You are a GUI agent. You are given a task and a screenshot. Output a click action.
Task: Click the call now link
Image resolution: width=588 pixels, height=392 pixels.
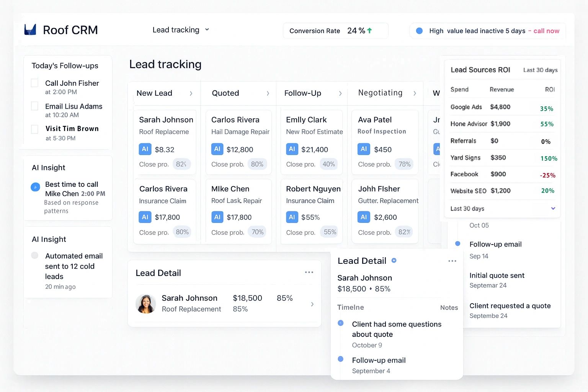[x=546, y=31]
